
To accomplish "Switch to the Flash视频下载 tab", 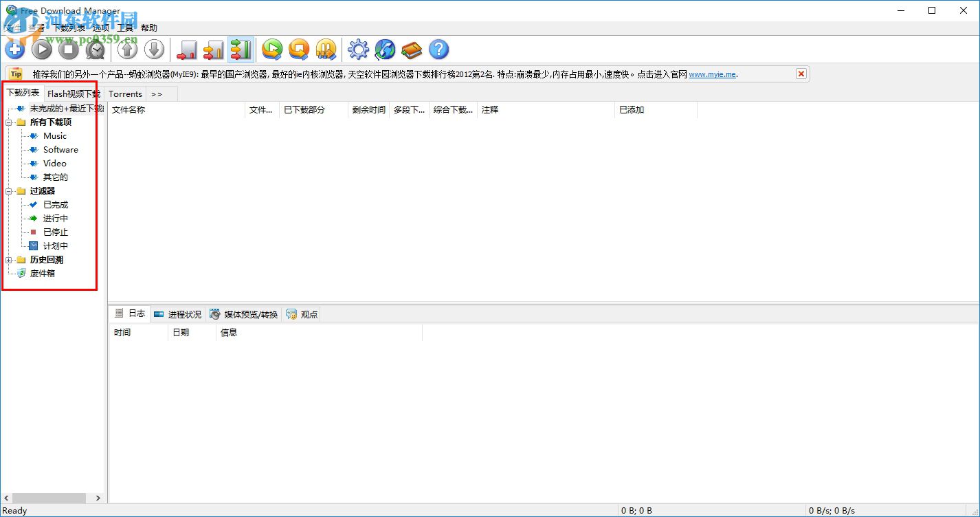I will (x=73, y=93).
